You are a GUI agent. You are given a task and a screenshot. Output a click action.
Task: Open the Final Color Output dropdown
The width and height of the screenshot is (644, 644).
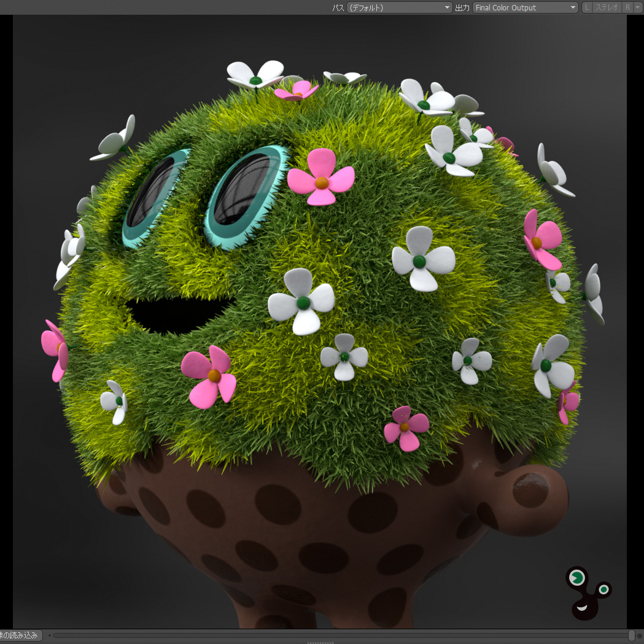click(x=526, y=7)
